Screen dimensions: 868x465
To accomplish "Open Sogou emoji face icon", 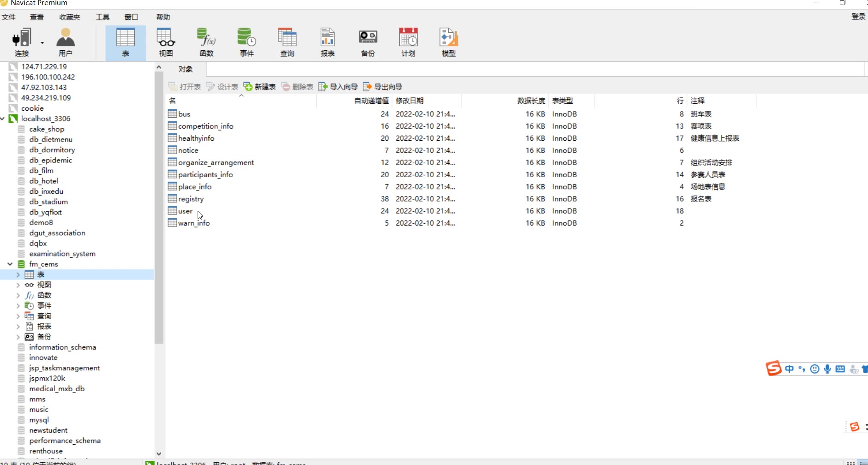I will click(815, 369).
